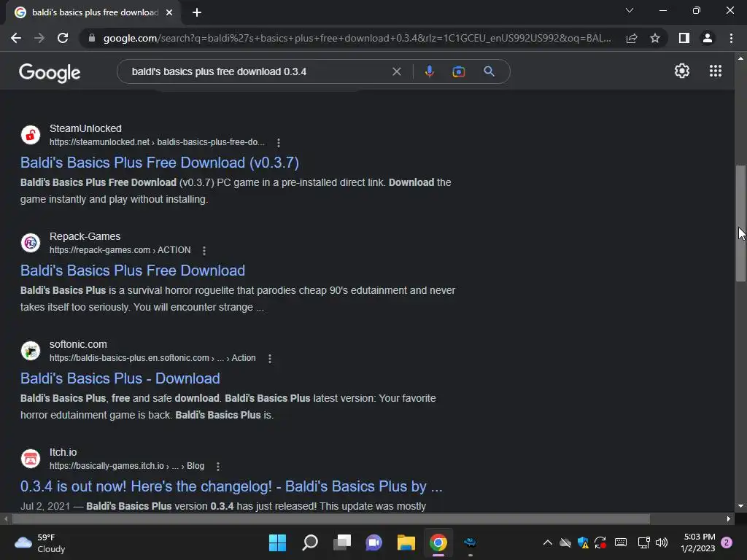Click the vertical page scrollbar thumb
747x560 pixels.
(x=740, y=223)
